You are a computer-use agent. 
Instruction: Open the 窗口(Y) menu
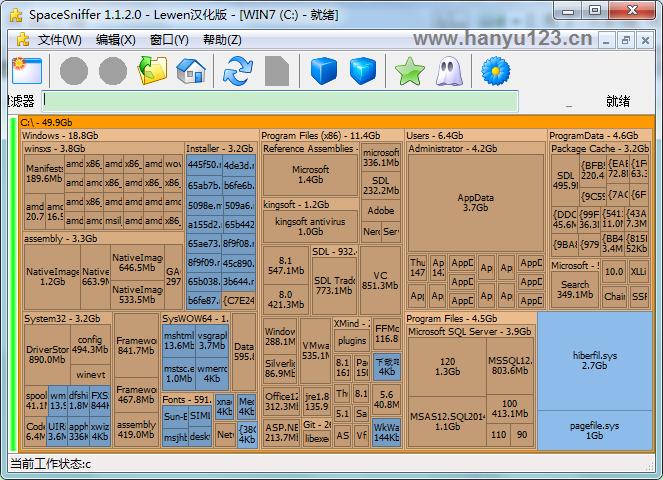(x=169, y=40)
